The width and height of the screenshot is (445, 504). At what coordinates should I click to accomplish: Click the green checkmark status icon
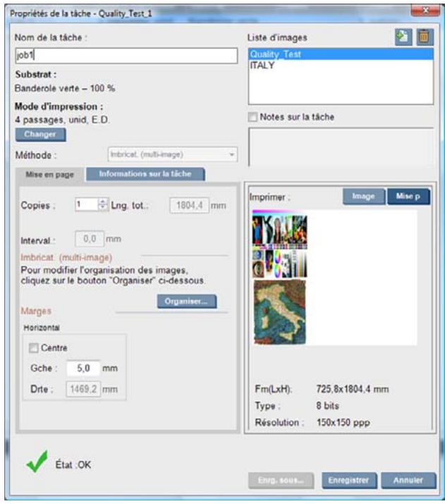37,462
